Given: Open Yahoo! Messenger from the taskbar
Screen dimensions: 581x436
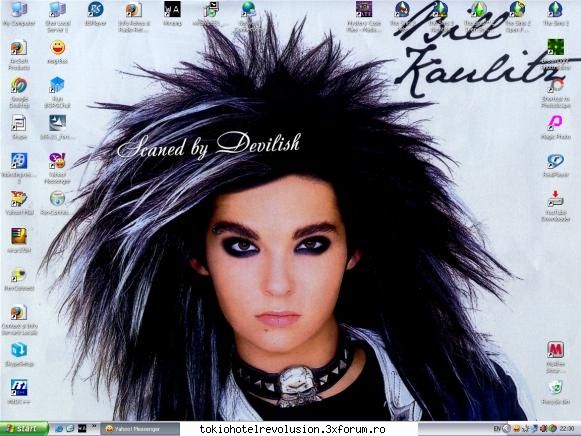Looking at the screenshot, I should 140,429.
